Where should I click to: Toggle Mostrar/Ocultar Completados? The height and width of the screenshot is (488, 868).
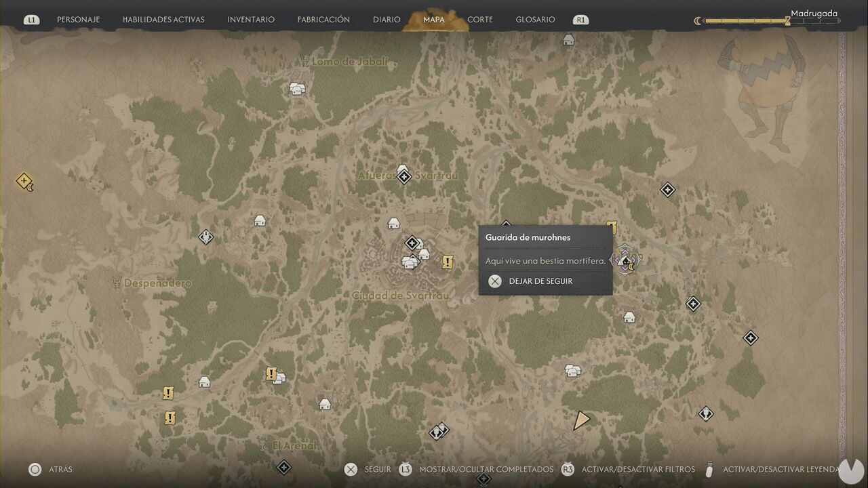(x=475, y=469)
